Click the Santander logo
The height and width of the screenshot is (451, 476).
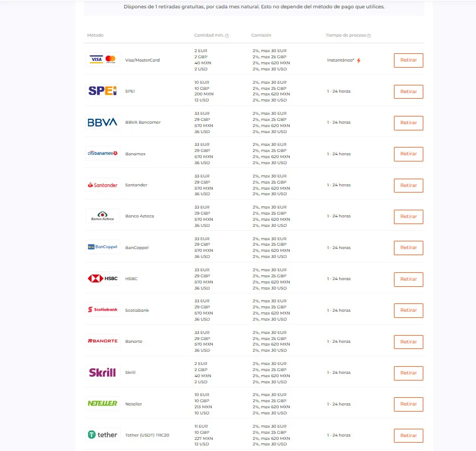click(x=103, y=185)
